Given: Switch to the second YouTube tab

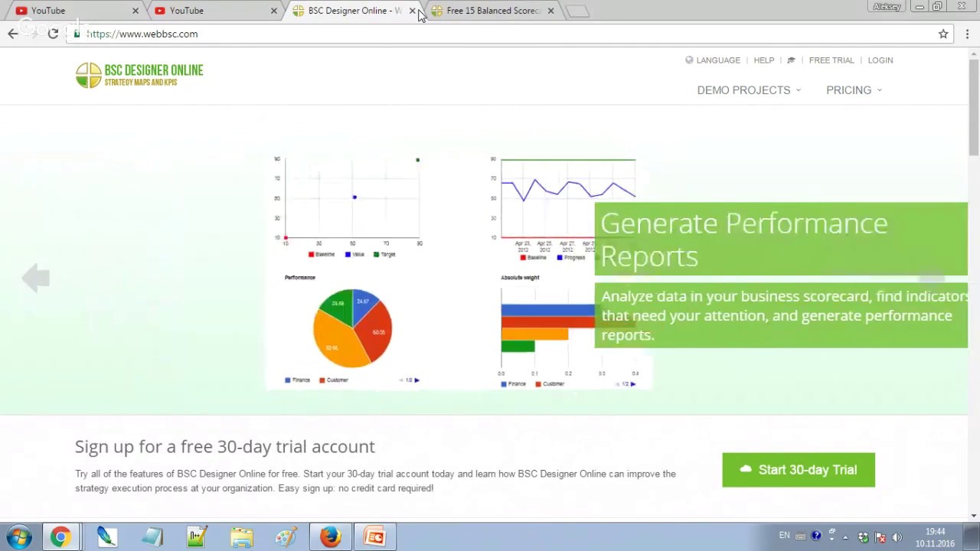Looking at the screenshot, I should 214,11.
